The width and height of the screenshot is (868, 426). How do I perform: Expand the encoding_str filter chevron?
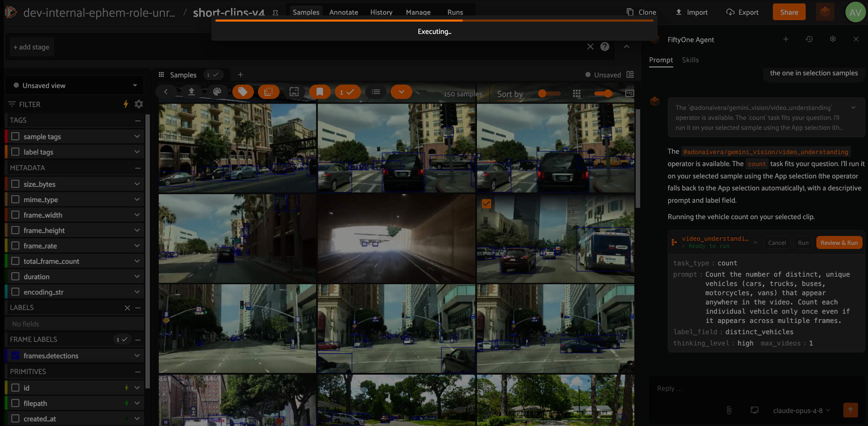137,292
